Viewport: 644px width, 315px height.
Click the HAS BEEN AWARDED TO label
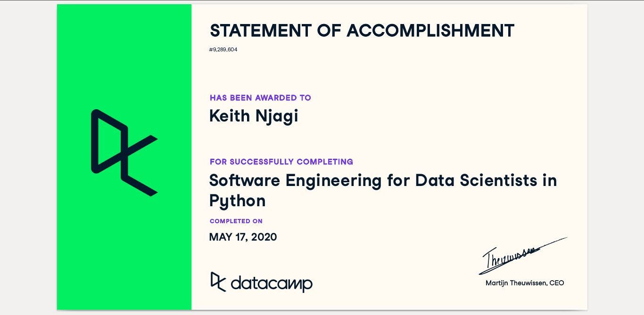click(x=260, y=98)
